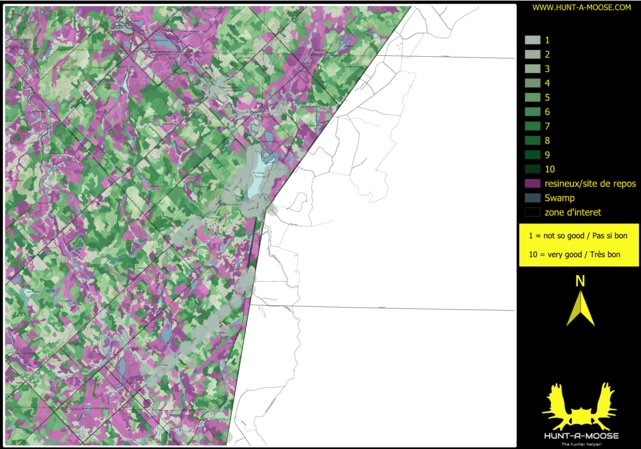
Task: Click the class 5 green swatch
Action: [533, 97]
